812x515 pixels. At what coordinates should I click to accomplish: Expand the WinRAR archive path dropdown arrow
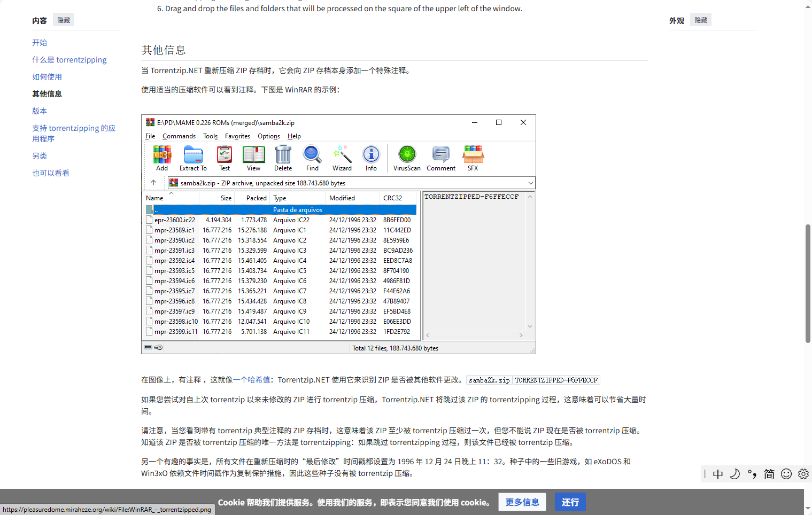point(530,183)
